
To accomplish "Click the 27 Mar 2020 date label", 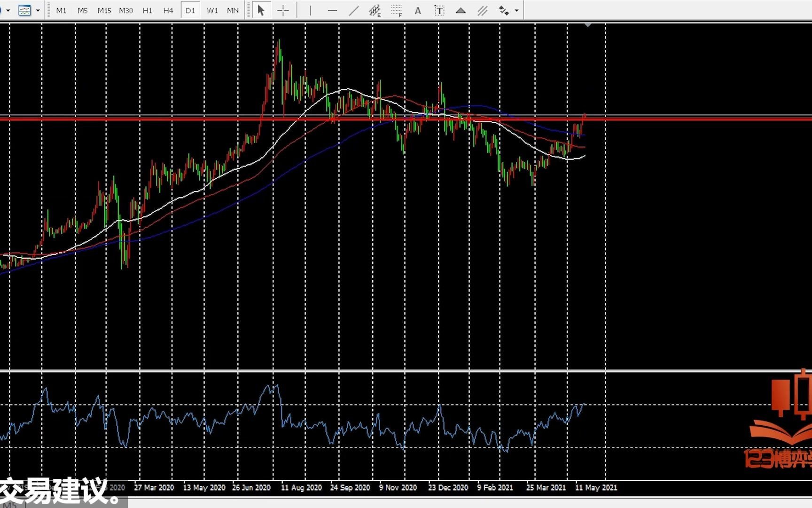I will pyautogui.click(x=154, y=488).
